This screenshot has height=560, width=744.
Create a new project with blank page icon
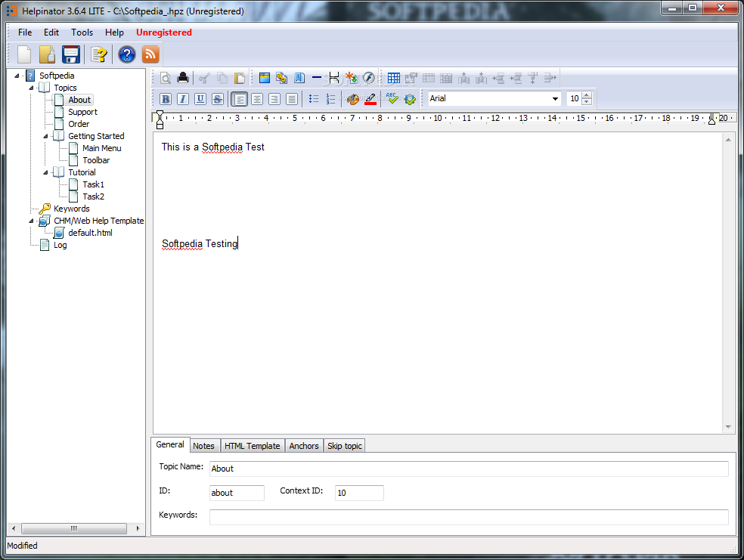point(24,54)
